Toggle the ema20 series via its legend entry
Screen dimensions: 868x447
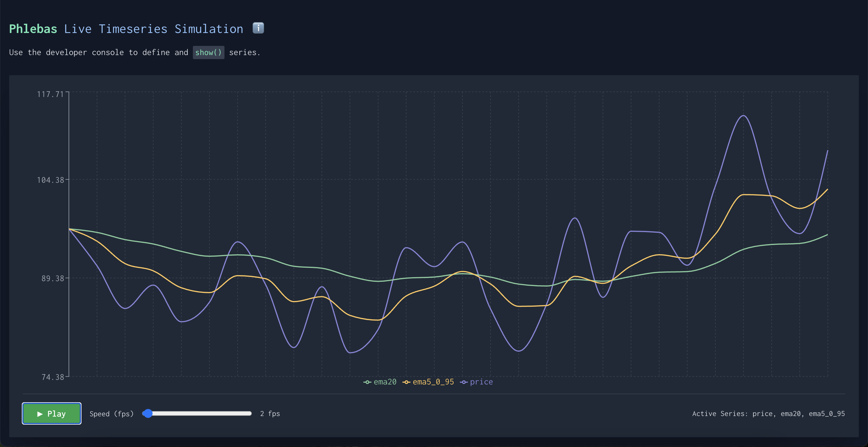[x=385, y=382]
